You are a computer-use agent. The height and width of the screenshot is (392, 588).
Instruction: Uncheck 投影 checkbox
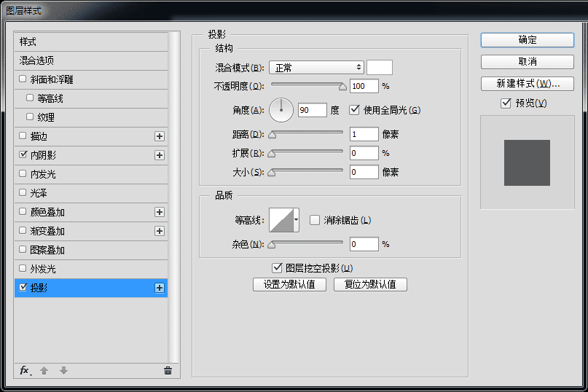23,287
